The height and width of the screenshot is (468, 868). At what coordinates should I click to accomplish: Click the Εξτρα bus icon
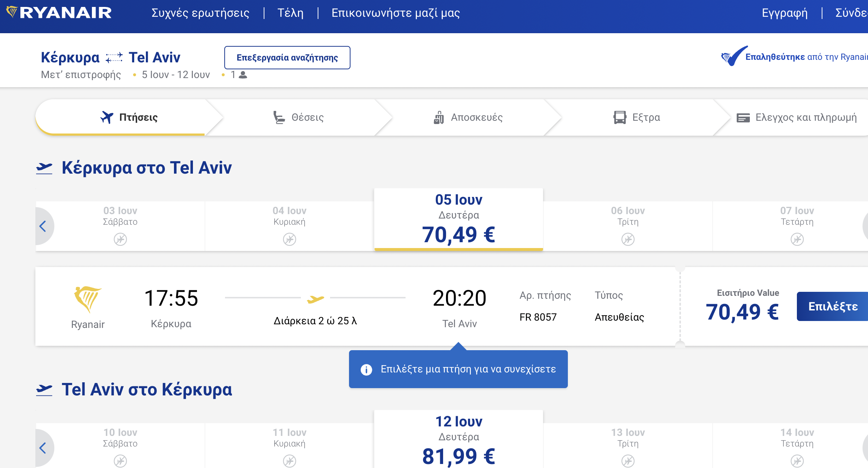[x=620, y=117]
